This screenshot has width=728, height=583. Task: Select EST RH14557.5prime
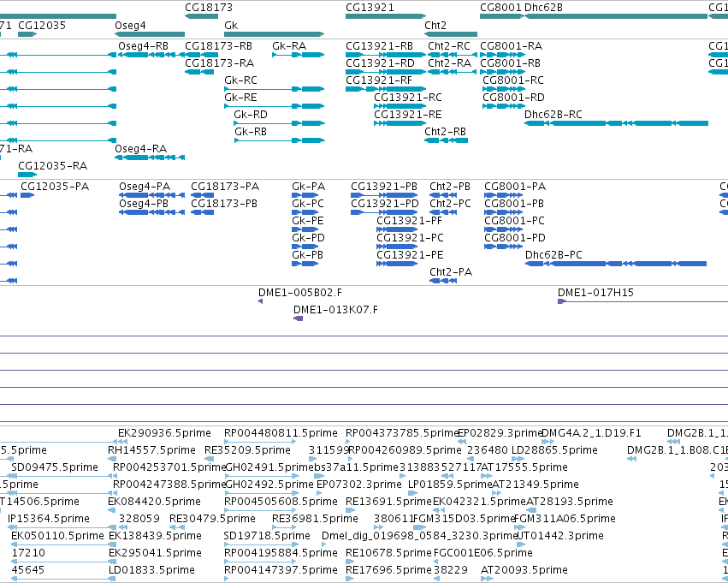point(114,459)
